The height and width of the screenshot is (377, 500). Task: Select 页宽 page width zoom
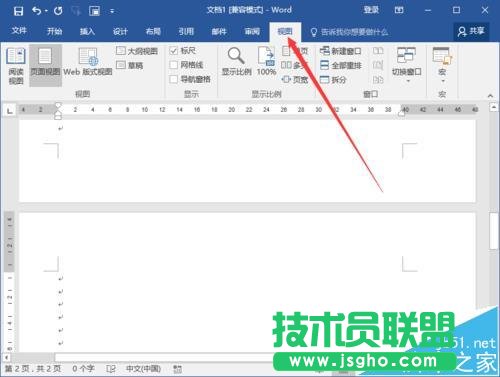[x=295, y=79]
